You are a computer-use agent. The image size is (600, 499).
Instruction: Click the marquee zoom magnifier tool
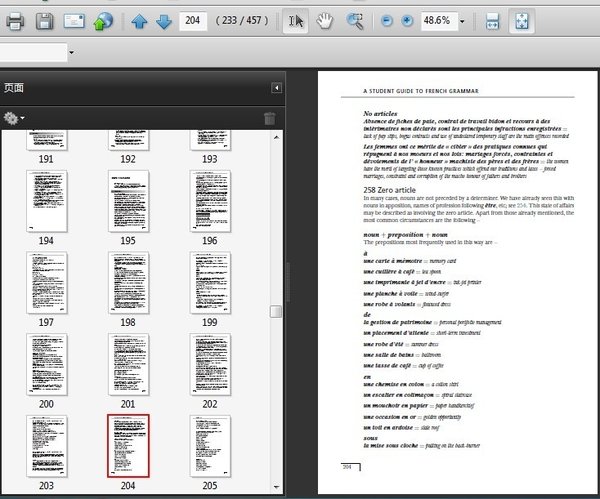point(355,20)
